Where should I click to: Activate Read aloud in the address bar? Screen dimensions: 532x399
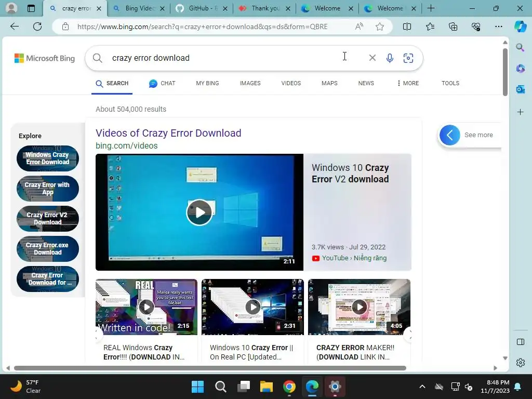359,26
